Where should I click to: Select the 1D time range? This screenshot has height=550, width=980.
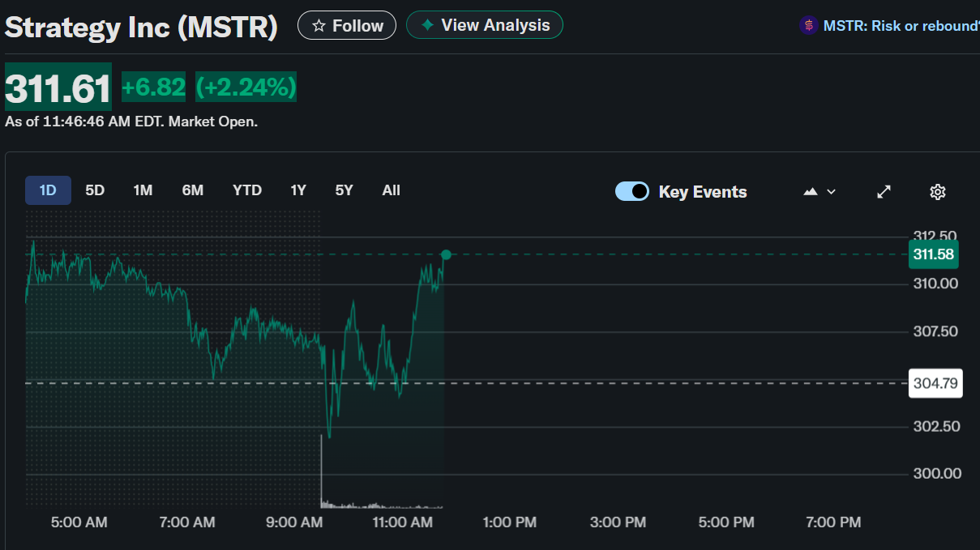[48, 190]
